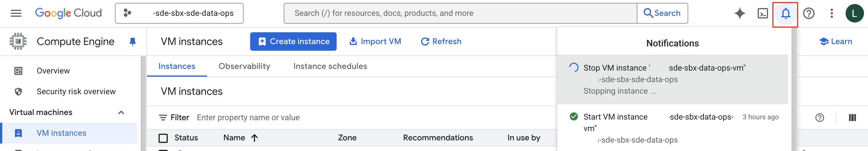Open the help question mark menu

coord(809,13)
